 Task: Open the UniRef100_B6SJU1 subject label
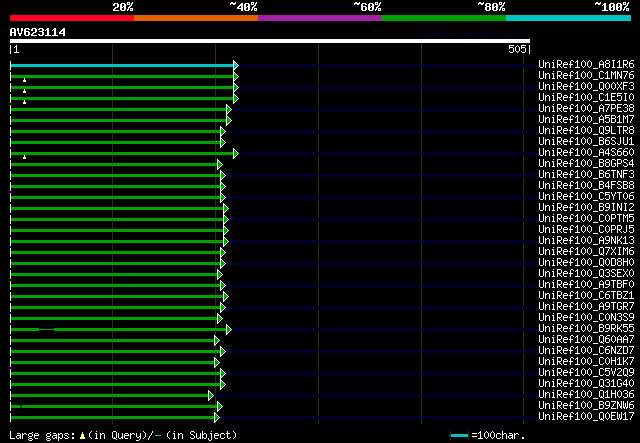pos(586,142)
